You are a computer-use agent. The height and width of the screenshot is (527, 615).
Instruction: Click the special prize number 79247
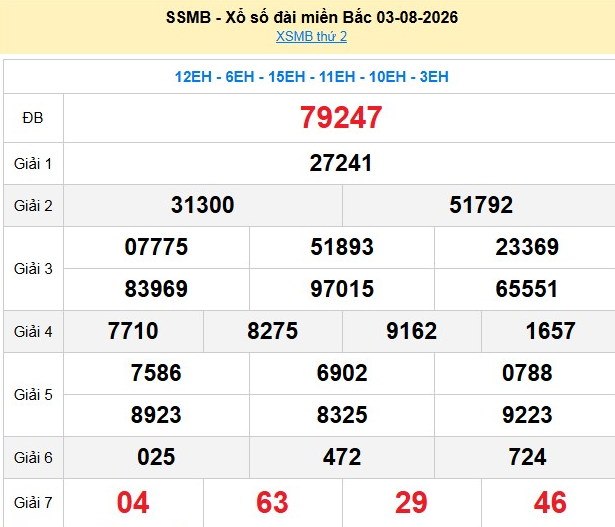341,117
